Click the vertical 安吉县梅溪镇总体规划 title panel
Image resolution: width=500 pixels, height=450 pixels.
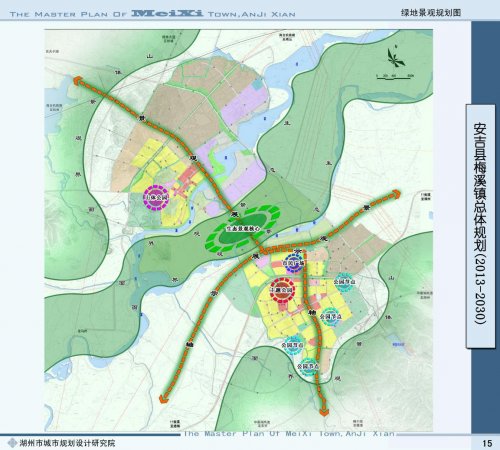click(x=480, y=226)
